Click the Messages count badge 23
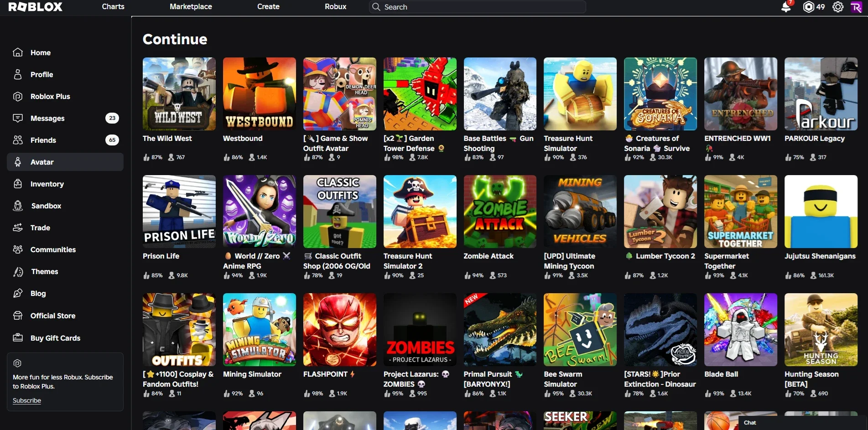This screenshot has height=430, width=868. (112, 118)
